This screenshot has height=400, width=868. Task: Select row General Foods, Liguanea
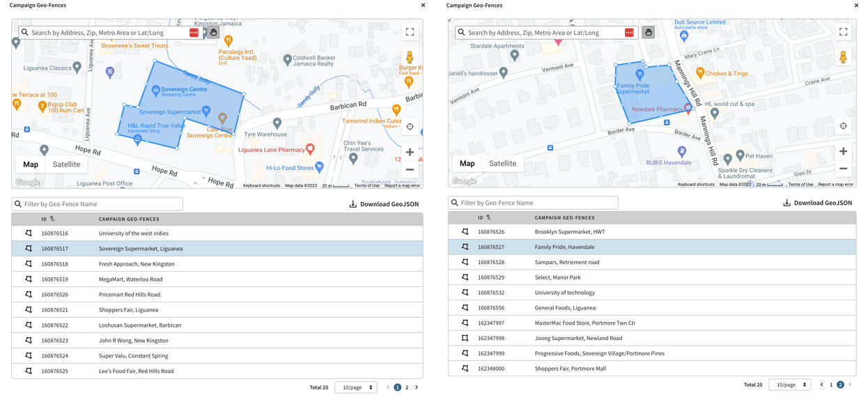[652, 308]
